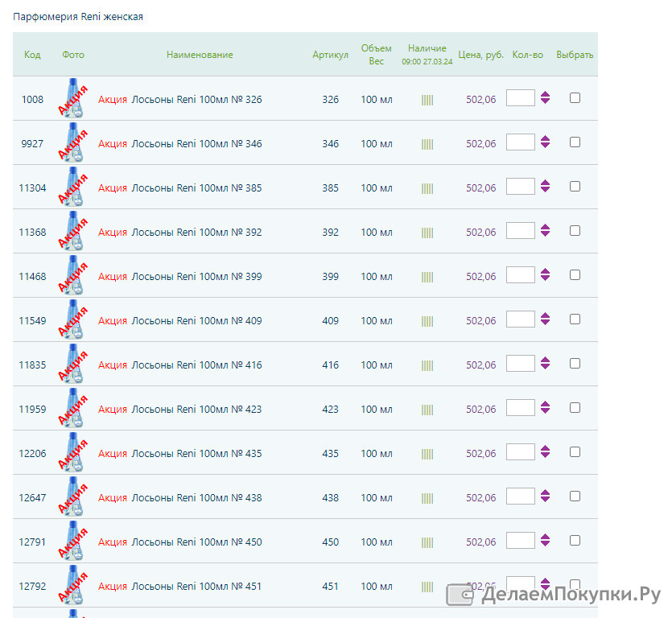The height and width of the screenshot is (618, 672).
Task: Decrease quantity for lotion № 435
Action: point(545,455)
